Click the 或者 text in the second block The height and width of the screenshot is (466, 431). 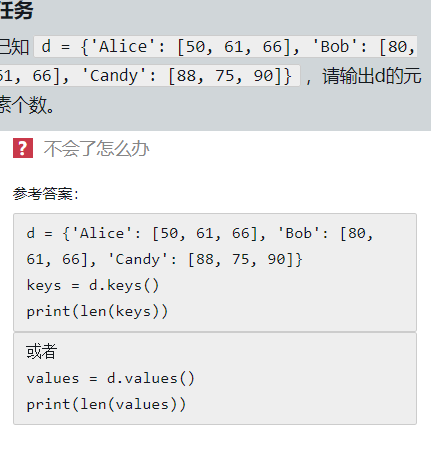click(41, 352)
